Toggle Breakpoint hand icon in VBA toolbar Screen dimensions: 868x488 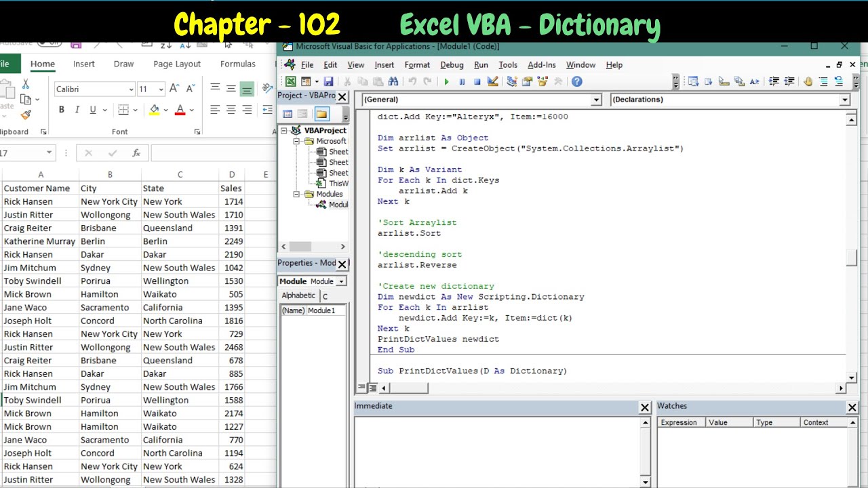click(808, 81)
